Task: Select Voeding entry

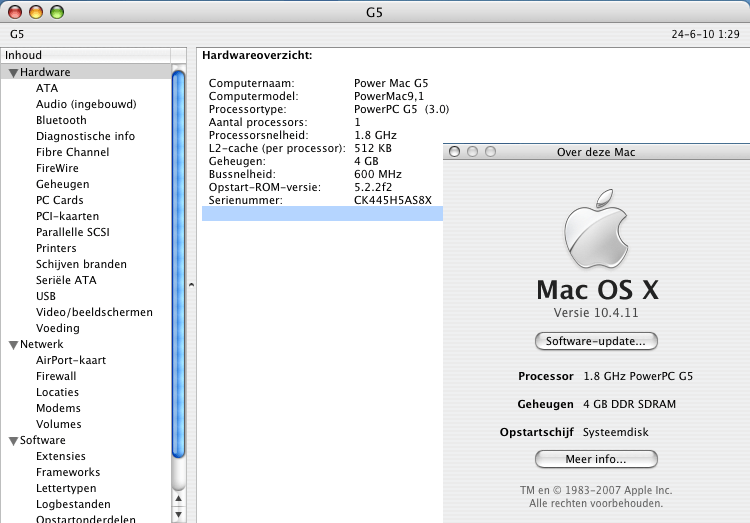Action: point(57,328)
